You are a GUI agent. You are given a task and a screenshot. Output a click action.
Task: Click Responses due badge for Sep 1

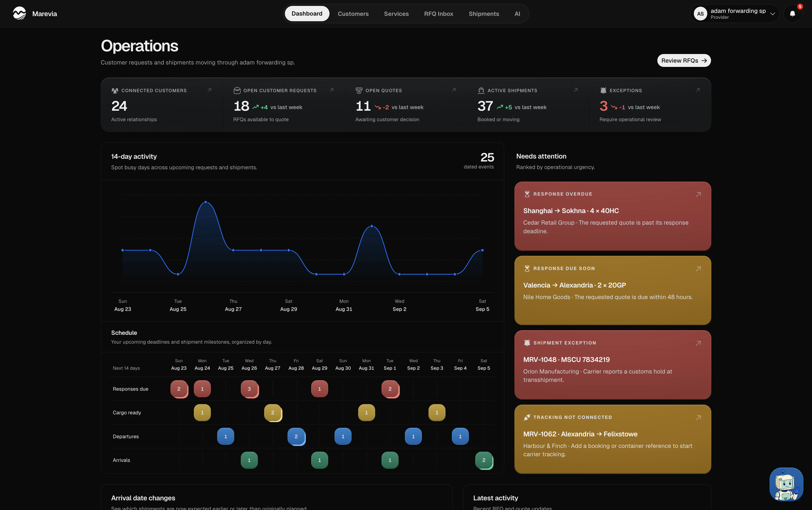390,389
